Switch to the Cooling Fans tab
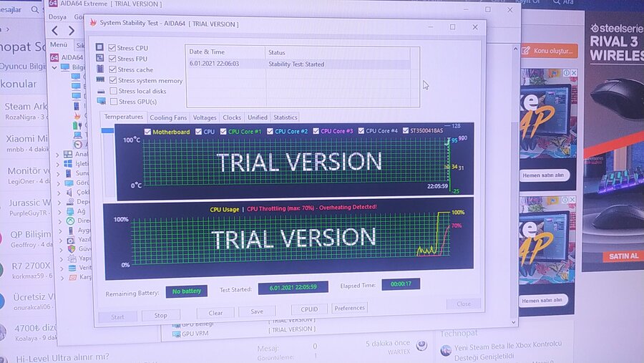Viewport: 644px width, 363px height. pos(168,117)
